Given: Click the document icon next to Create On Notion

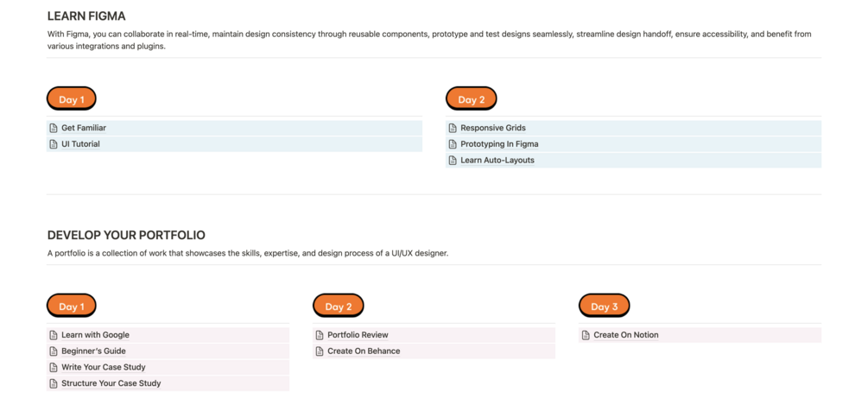Looking at the screenshot, I should pos(586,335).
